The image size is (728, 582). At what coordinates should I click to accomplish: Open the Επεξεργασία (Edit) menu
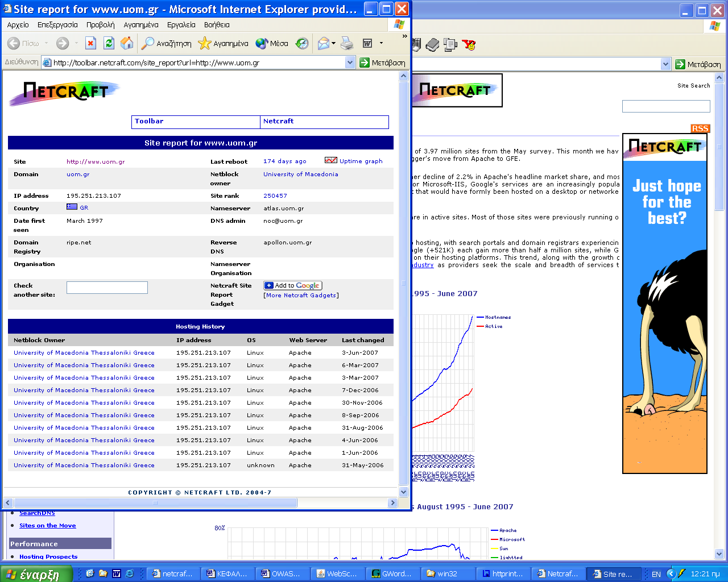[x=57, y=24]
